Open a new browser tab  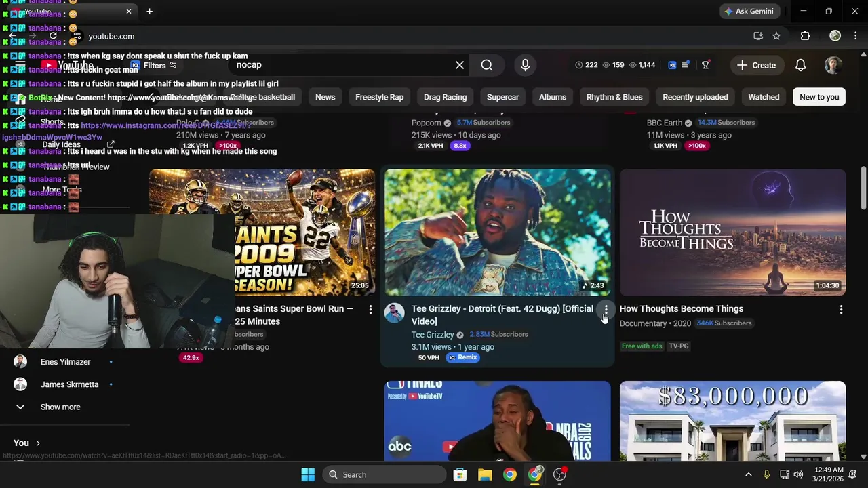pyautogui.click(x=149, y=12)
